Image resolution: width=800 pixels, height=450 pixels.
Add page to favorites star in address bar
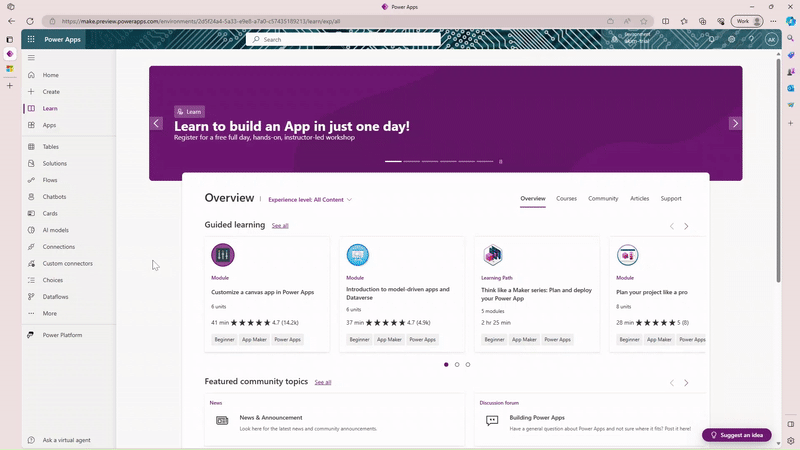pos(644,21)
